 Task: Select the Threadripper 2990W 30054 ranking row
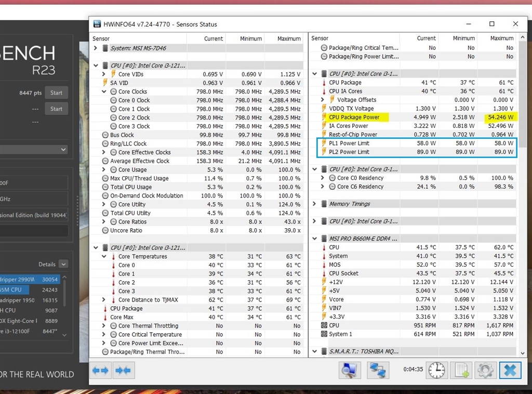[30, 279]
